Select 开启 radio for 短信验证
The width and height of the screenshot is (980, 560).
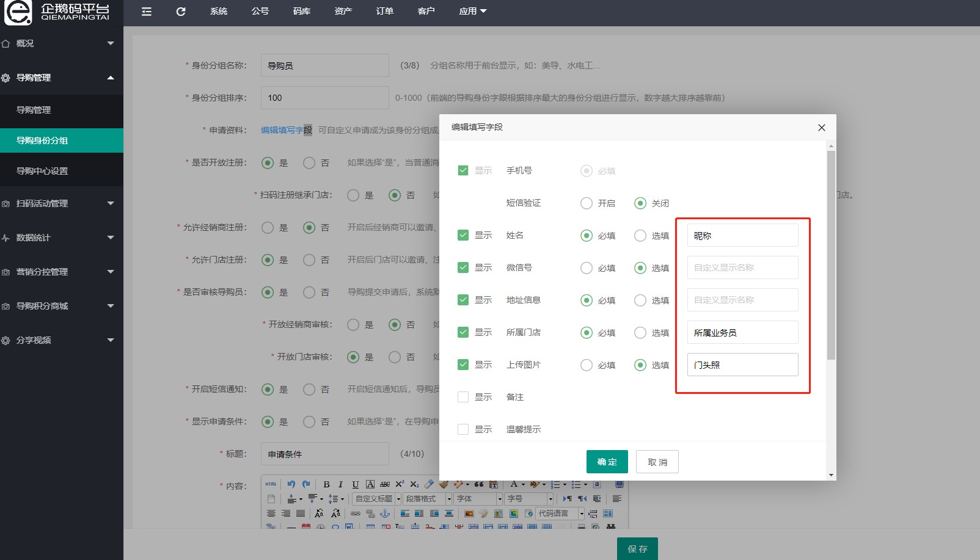(x=587, y=203)
